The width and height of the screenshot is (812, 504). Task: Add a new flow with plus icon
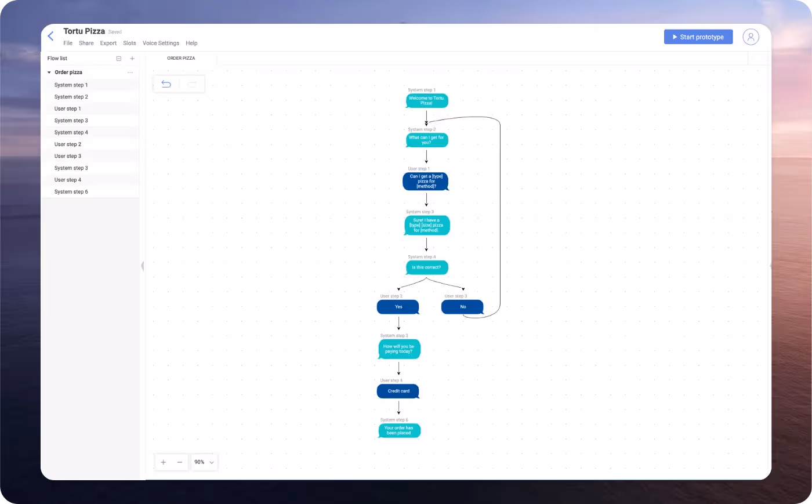tap(132, 59)
